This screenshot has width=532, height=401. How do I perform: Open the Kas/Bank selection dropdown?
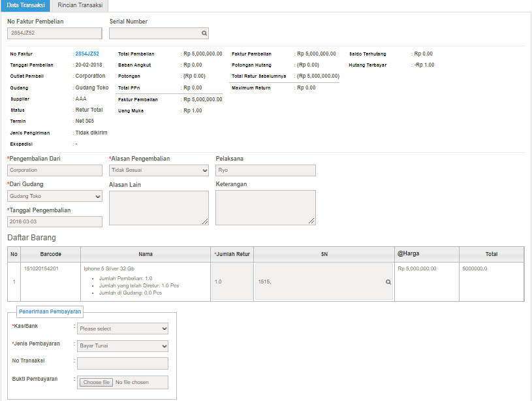point(123,329)
